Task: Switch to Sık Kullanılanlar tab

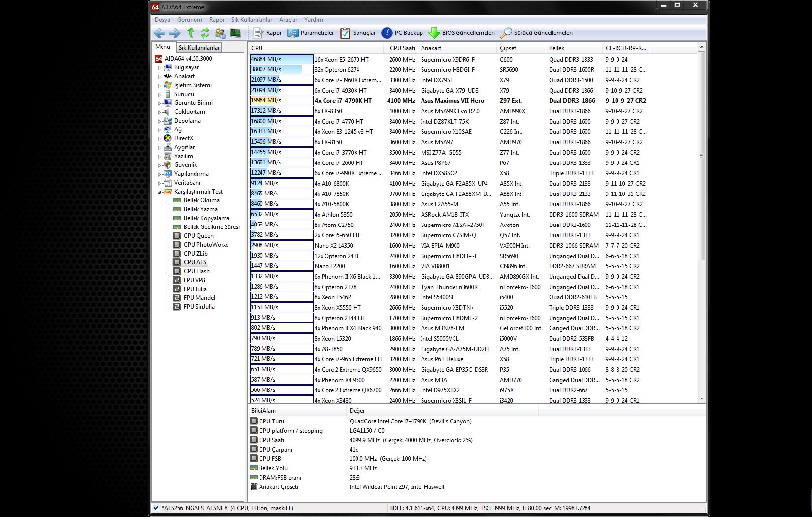Action: pyautogui.click(x=199, y=48)
